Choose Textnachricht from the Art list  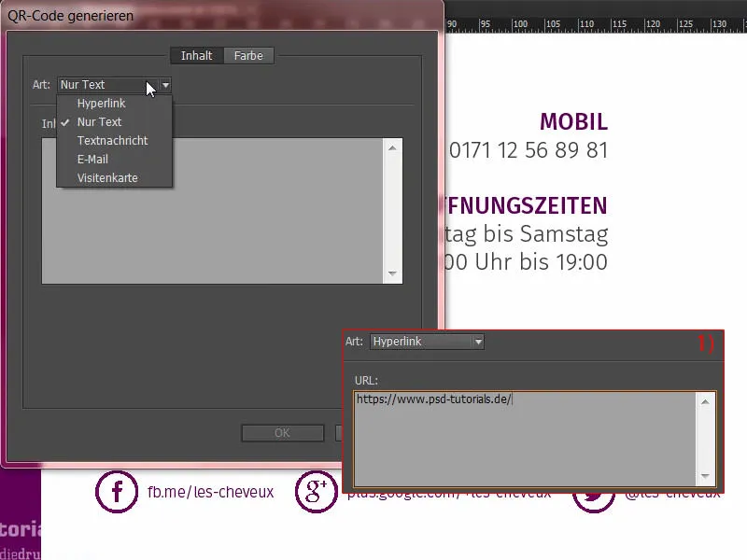coord(112,141)
